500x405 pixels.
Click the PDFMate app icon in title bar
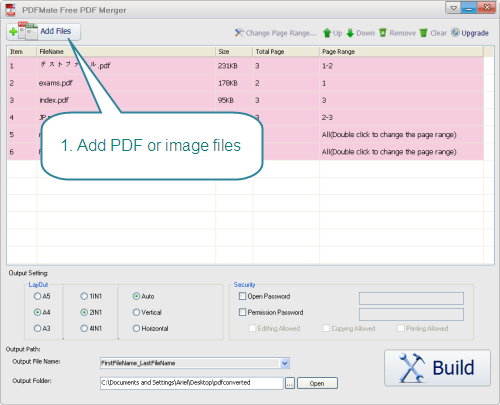click(x=11, y=10)
